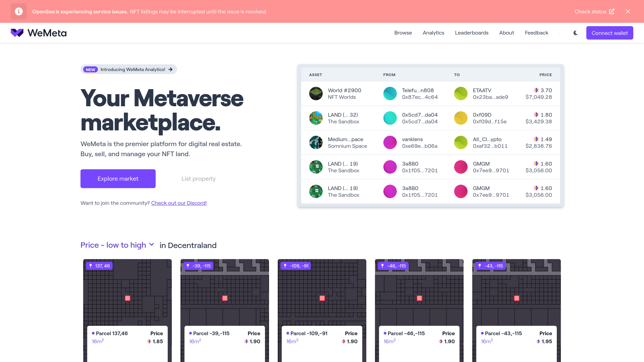The image size is (644, 362).
Task: Click the -39, -115 location badge
Action: 198,266
